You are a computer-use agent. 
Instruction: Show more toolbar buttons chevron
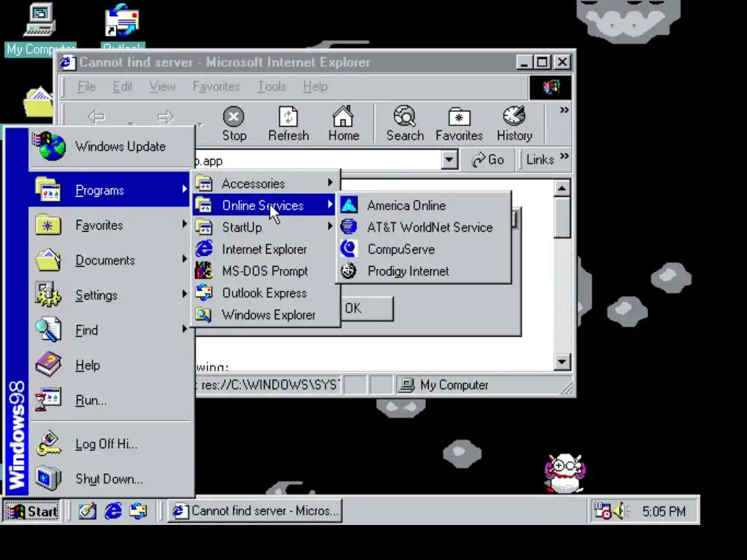click(x=565, y=110)
